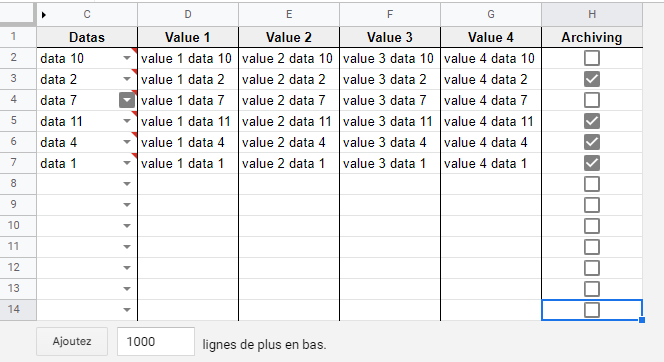Select column D header
664x362 pixels.
pyautogui.click(x=188, y=14)
